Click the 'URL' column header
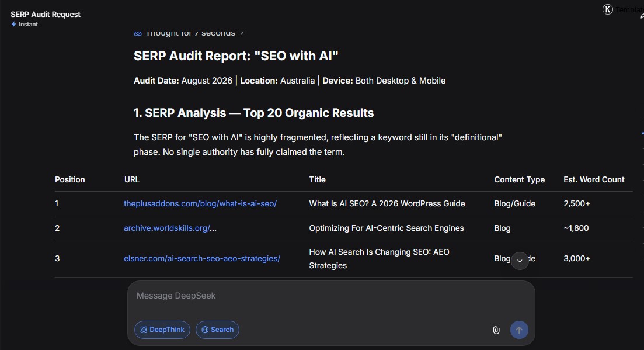This screenshot has height=350, width=644. click(x=132, y=179)
